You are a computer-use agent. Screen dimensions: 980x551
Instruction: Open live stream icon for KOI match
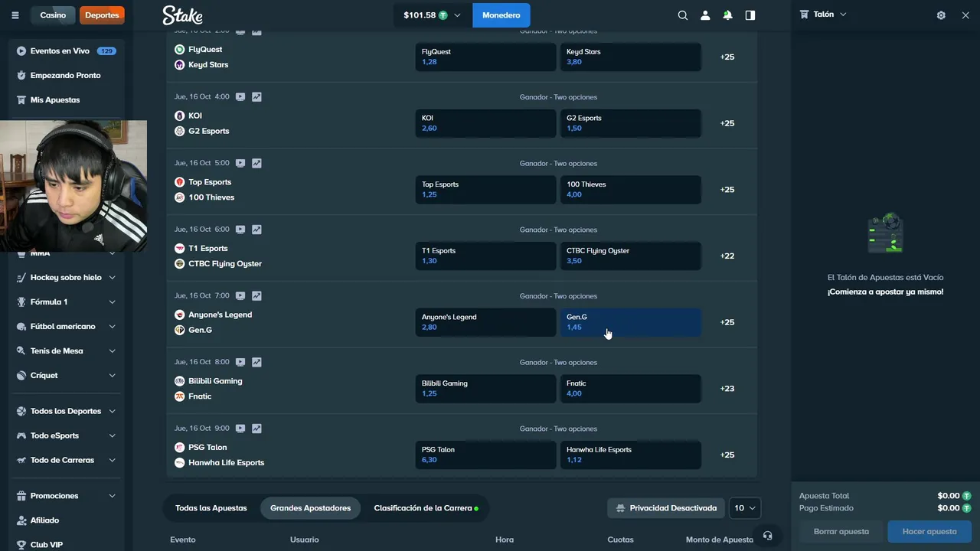click(240, 97)
